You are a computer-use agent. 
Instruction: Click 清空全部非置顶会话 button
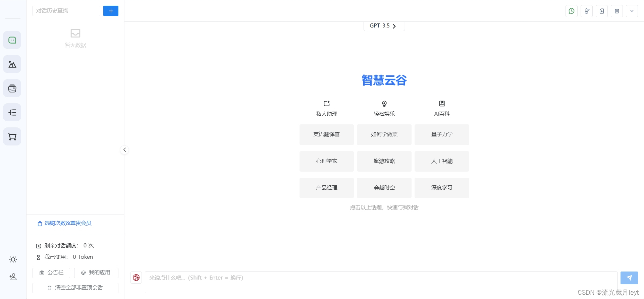(x=75, y=288)
